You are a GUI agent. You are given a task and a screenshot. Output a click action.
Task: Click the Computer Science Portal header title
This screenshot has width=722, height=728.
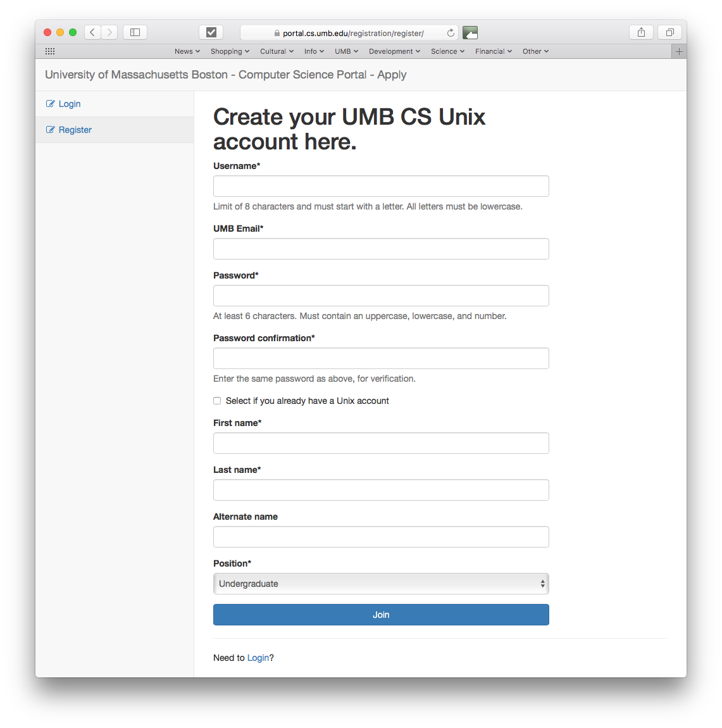225,75
